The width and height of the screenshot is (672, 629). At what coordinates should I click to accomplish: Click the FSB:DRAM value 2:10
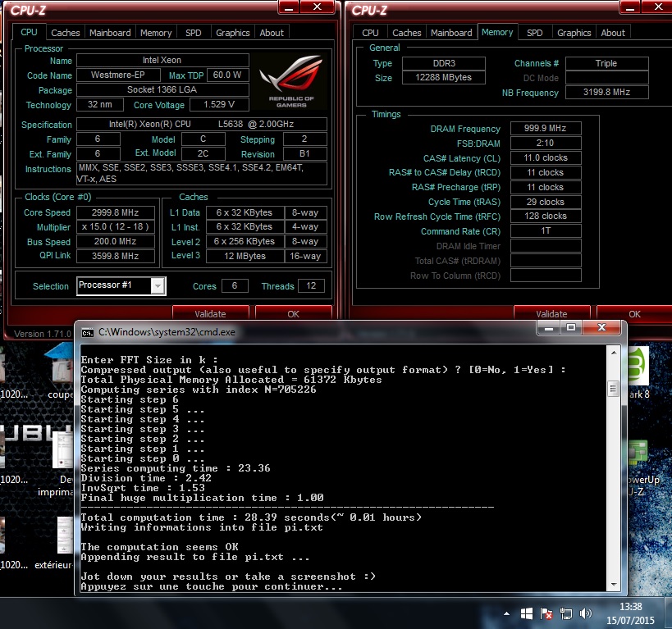click(546, 143)
